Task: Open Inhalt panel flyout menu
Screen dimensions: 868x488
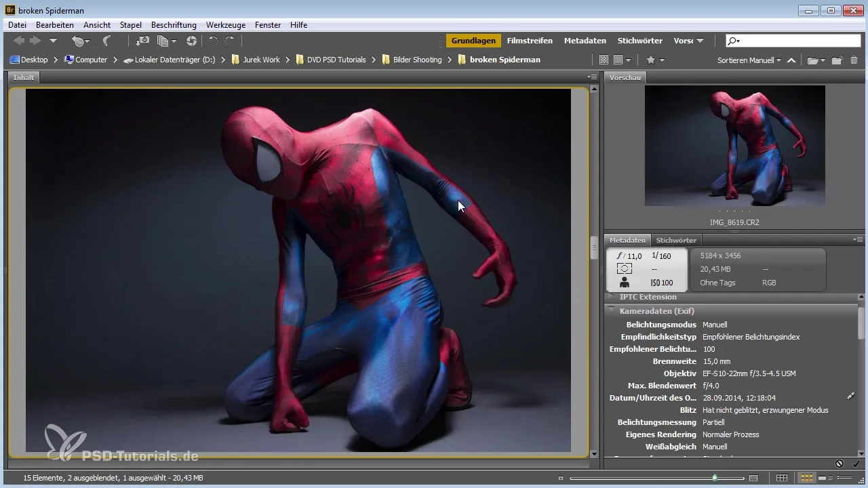Action: tap(591, 77)
